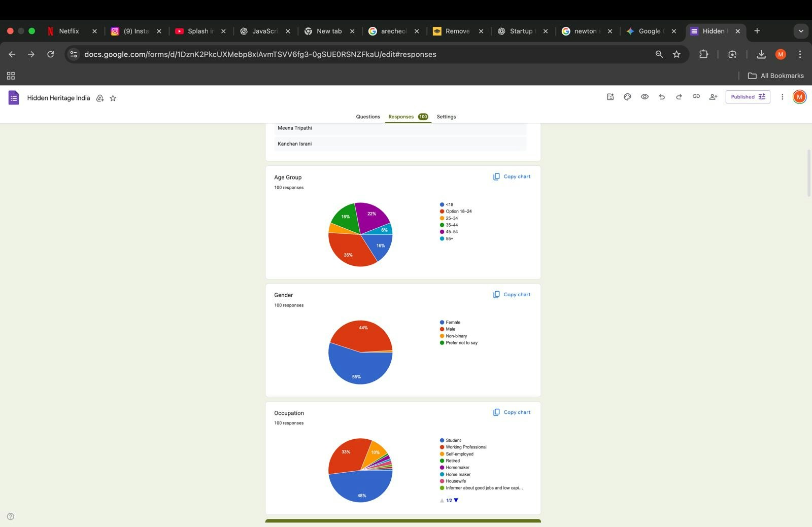Screen dimensions: 812x527
Task: Switch to the Instagram browser tab
Action: 136,31
